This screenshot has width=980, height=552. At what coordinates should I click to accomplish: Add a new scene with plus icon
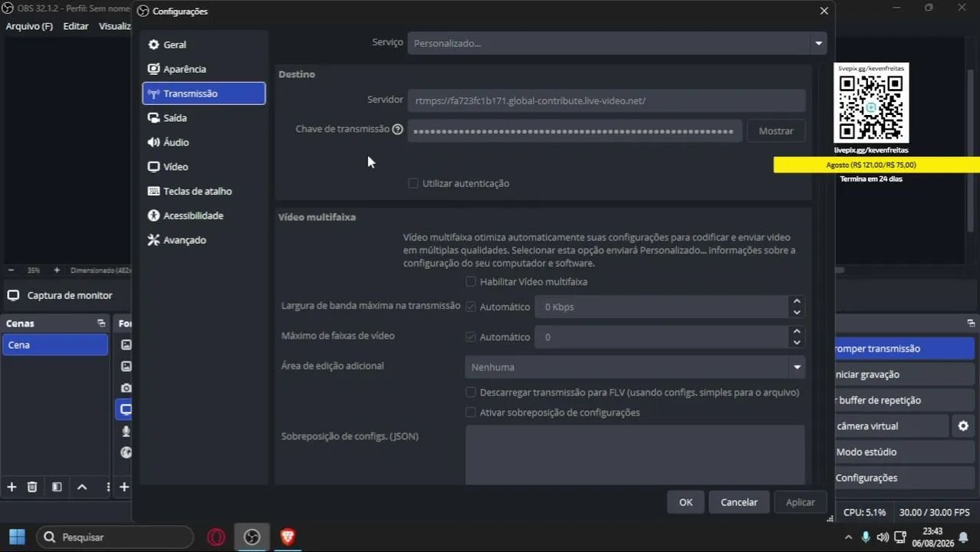[x=12, y=487]
